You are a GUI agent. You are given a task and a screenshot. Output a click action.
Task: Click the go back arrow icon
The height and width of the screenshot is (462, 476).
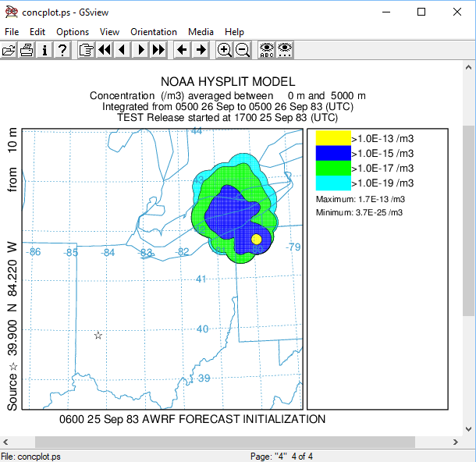point(182,50)
